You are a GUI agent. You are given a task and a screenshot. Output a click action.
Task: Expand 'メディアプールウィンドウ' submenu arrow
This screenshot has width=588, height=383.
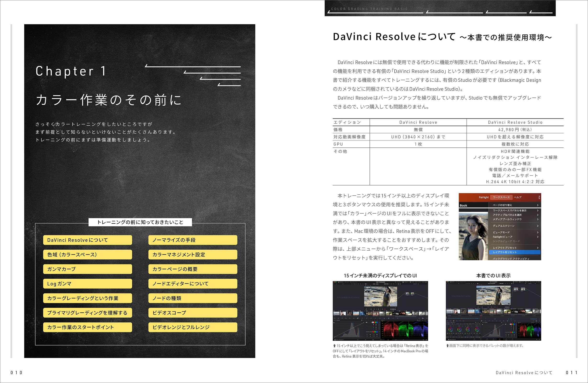click(x=538, y=219)
